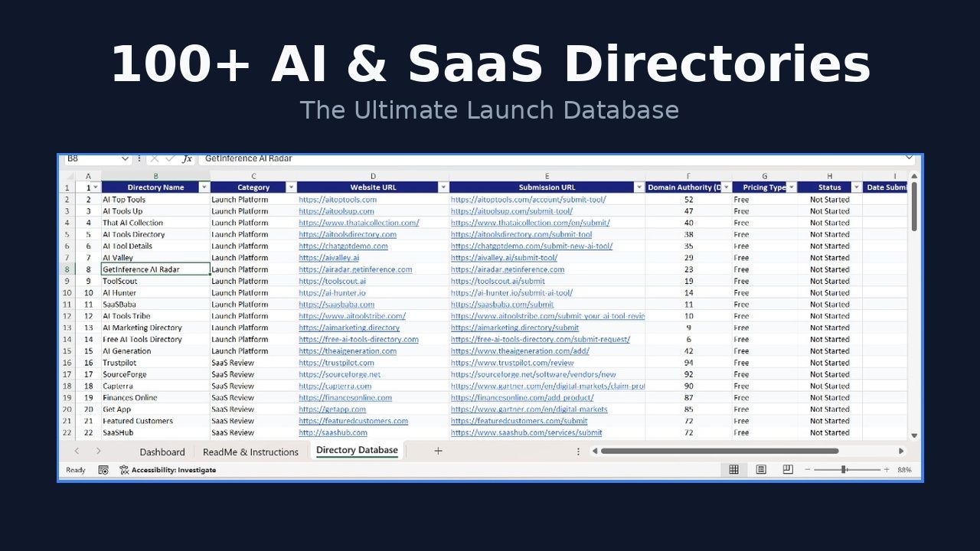This screenshot has height=551, width=980.
Task: Open the toolscout.ai/submit submission link
Action: click(498, 281)
